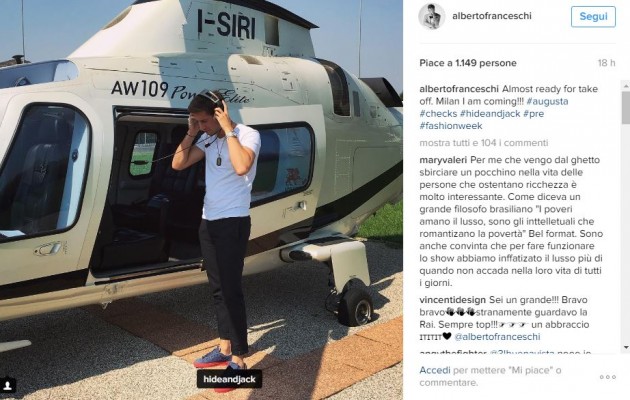Click the helicopter photo
This screenshot has height=400, width=630.
201,200
